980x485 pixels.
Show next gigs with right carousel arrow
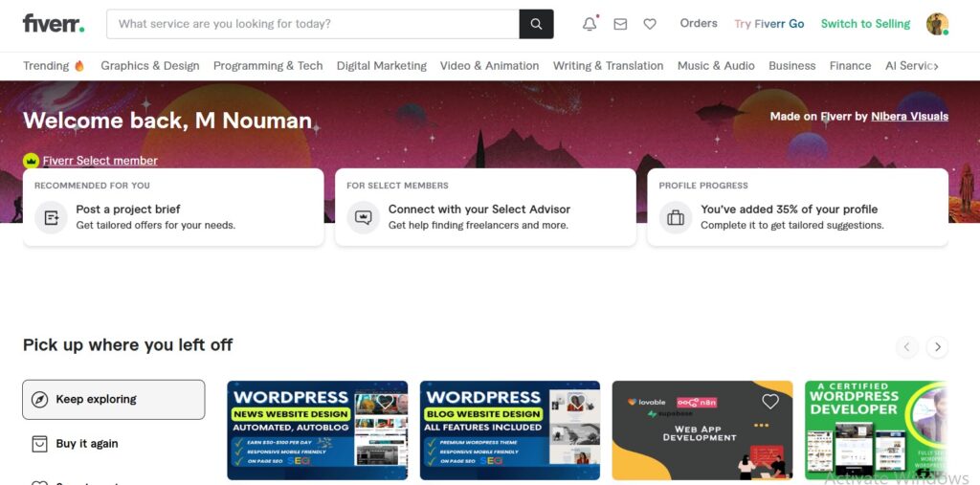937,347
